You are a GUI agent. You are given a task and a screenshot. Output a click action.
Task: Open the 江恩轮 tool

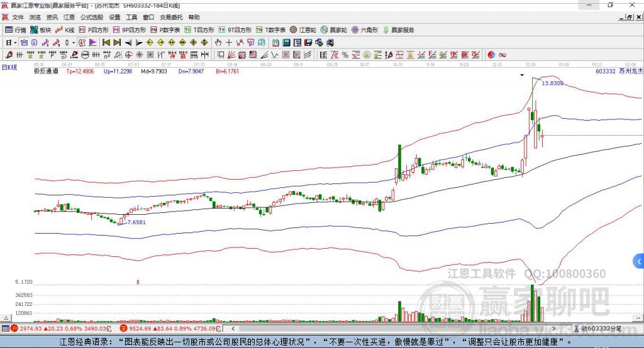pyautogui.click(x=303, y=30)
